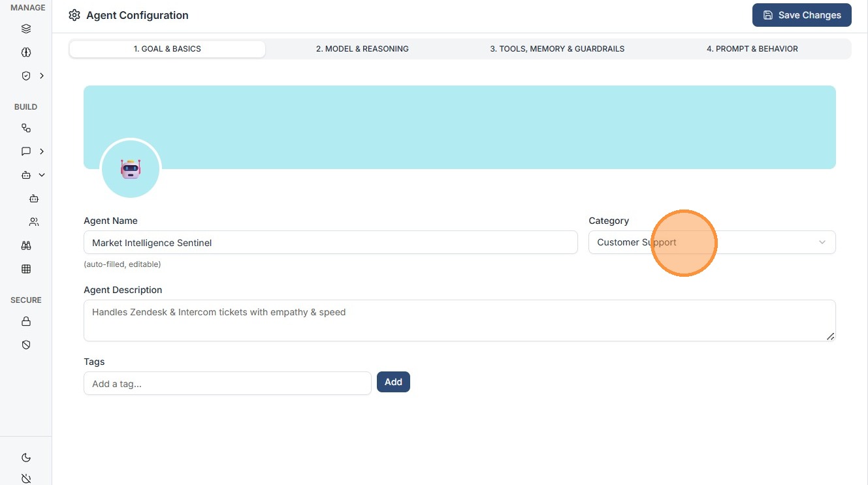Click the Agent Configuration heading
The width and height of the screenshot is (868, 485).
pos(137,15)
